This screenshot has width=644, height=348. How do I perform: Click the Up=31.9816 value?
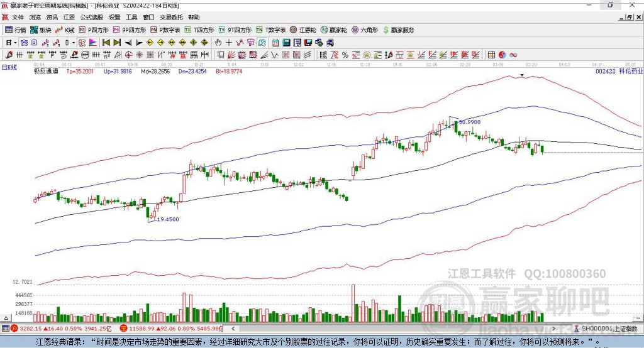[x=118, y=71]
